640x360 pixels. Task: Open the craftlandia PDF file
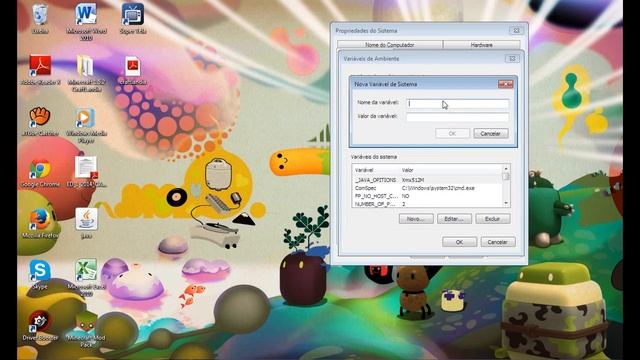133,70
